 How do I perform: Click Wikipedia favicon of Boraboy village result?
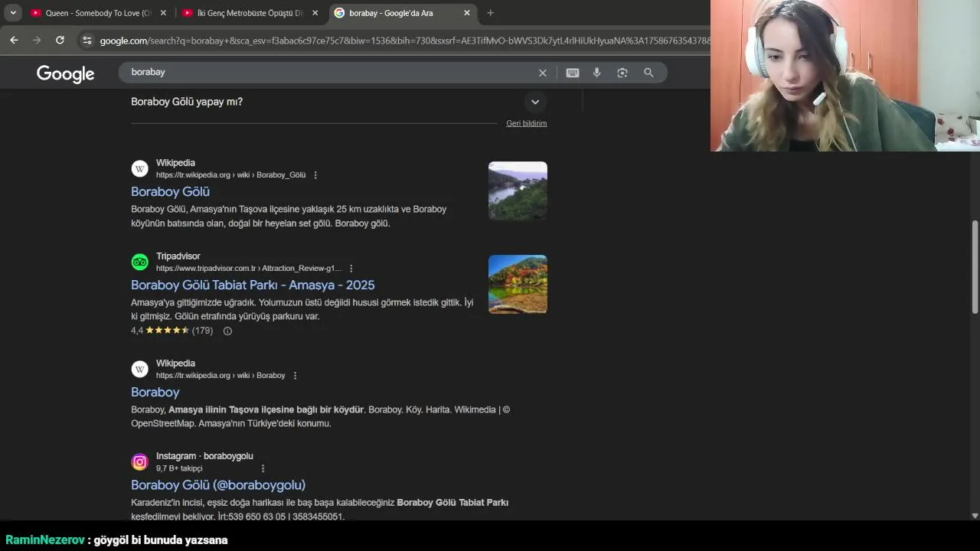click(x=139, y=369)
